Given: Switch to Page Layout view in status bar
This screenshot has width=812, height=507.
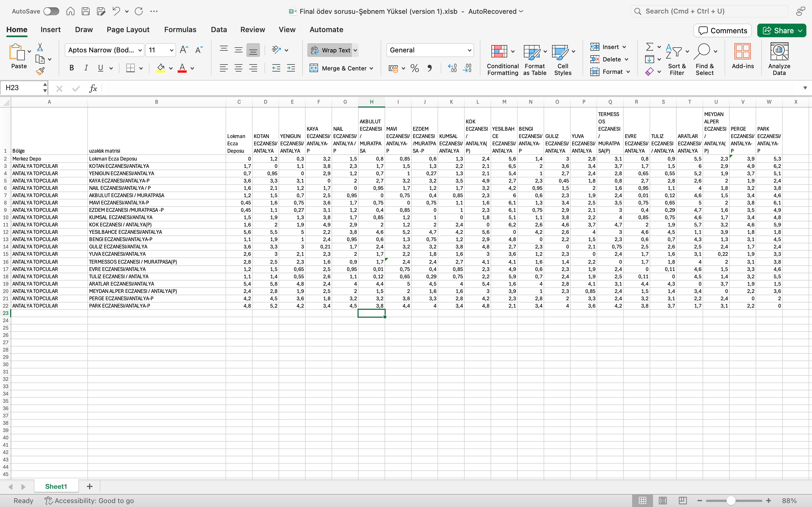Looking at the screenshot, I should (663, 501).
